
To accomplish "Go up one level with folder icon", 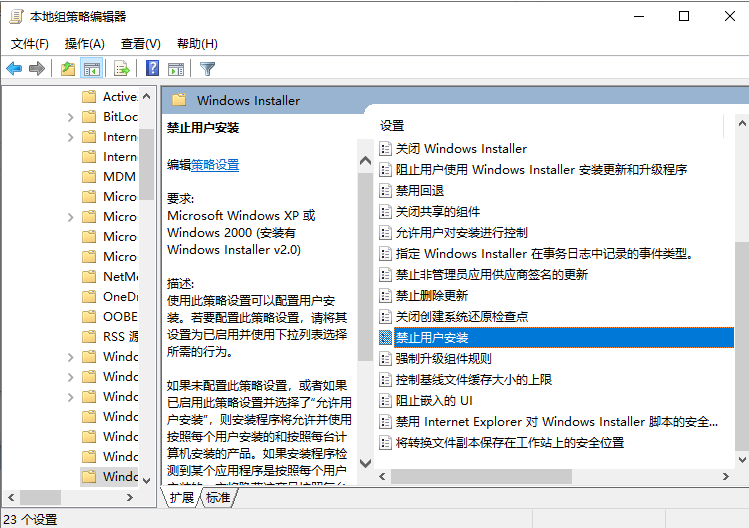I will (67, 69).
